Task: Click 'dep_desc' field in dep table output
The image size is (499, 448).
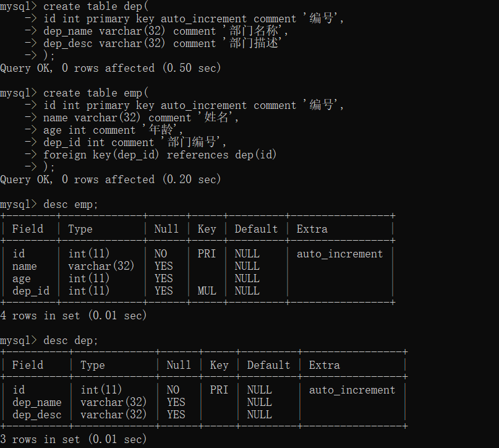Action: coord(36,415)
